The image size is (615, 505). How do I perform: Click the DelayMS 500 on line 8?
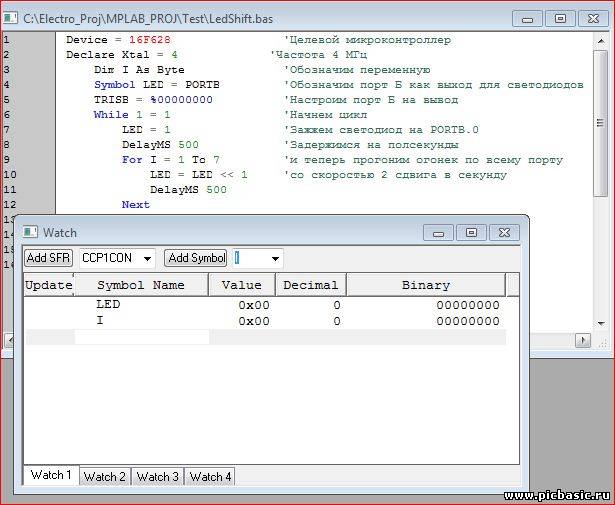click(160, 145)
